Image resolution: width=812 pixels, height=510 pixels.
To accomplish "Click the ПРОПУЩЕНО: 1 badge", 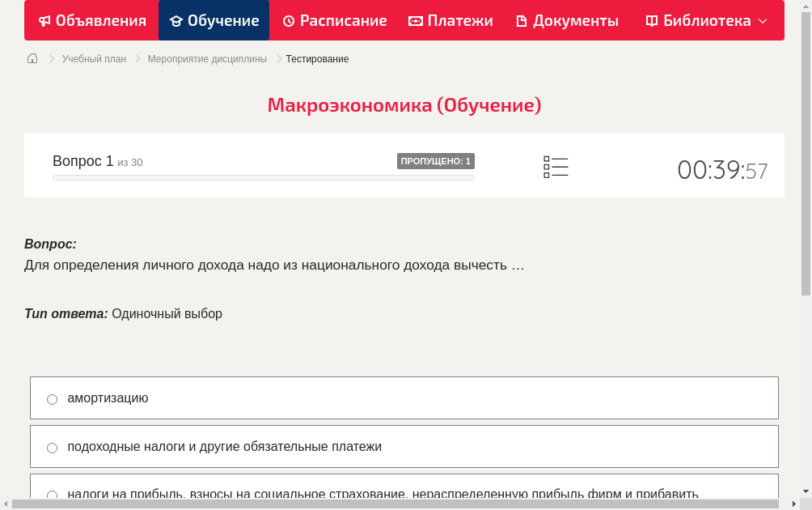I will click(x=435, y=161).
